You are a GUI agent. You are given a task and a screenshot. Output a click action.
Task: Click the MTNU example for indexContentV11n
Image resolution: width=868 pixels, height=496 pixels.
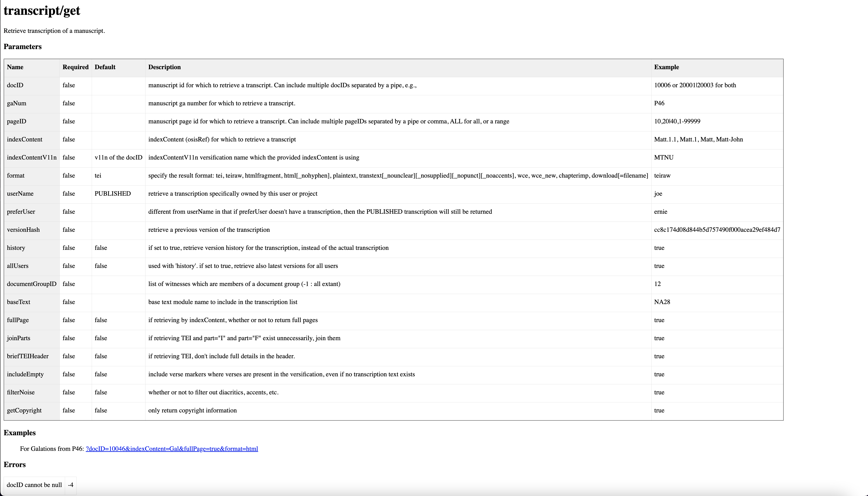click(x=663, y=157)
